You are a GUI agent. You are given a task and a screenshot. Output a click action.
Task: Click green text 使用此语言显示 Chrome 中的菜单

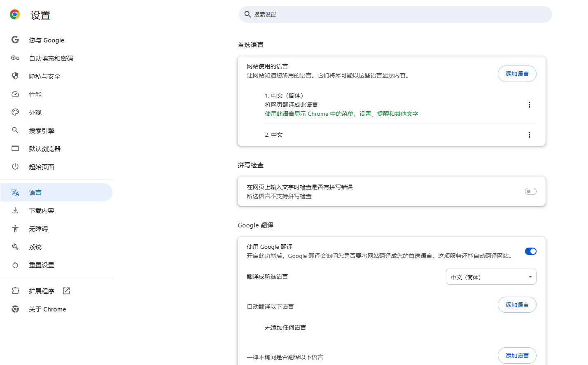coord(341,114)
